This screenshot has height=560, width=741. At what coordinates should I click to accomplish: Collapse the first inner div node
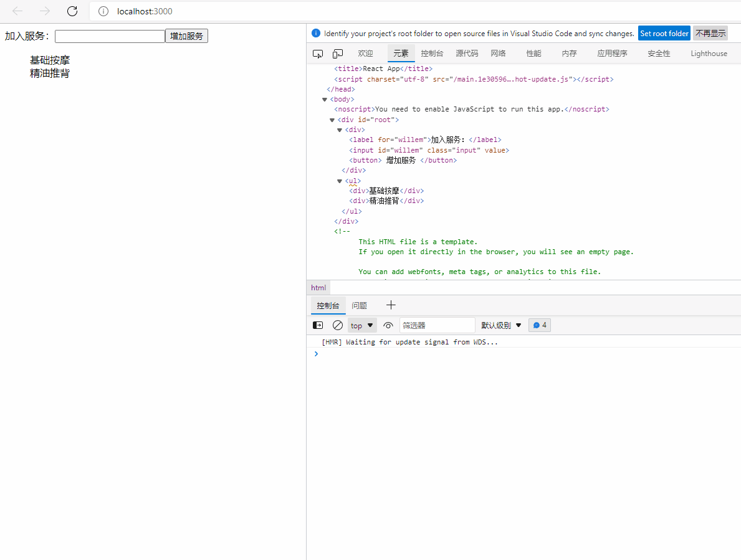340,130
